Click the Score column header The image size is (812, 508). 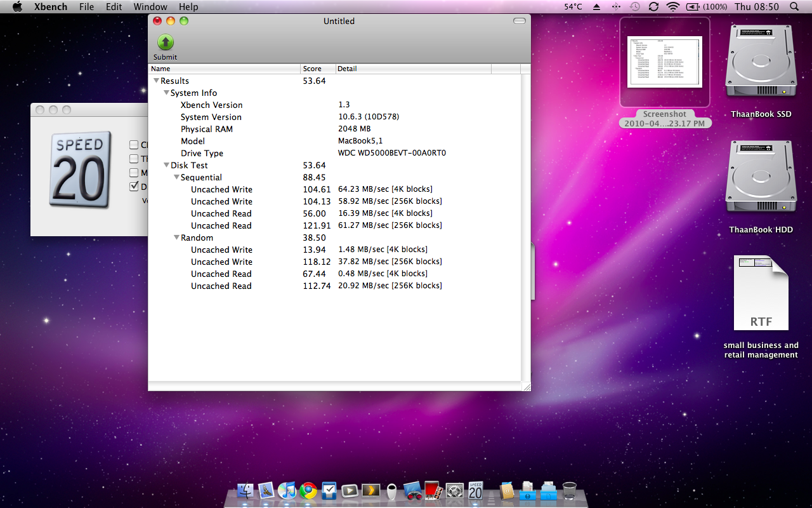pos(318,69)
